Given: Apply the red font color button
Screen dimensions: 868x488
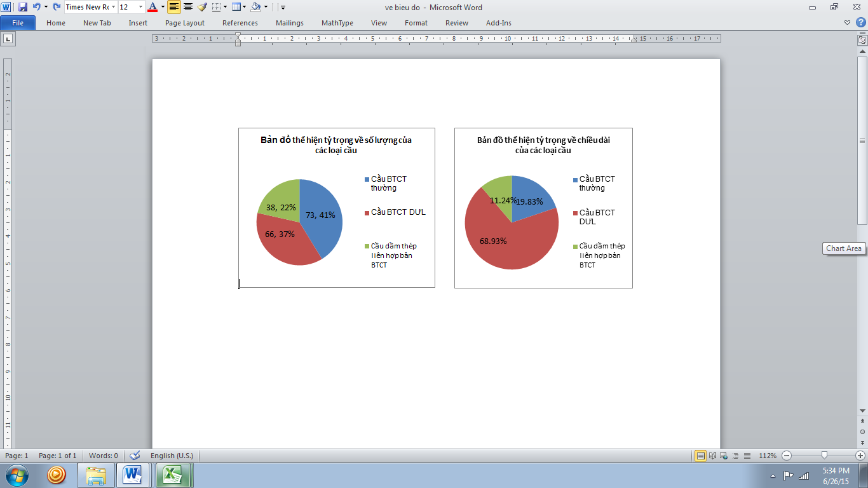Looking at the screenshot, I should [x=153, y=7].
